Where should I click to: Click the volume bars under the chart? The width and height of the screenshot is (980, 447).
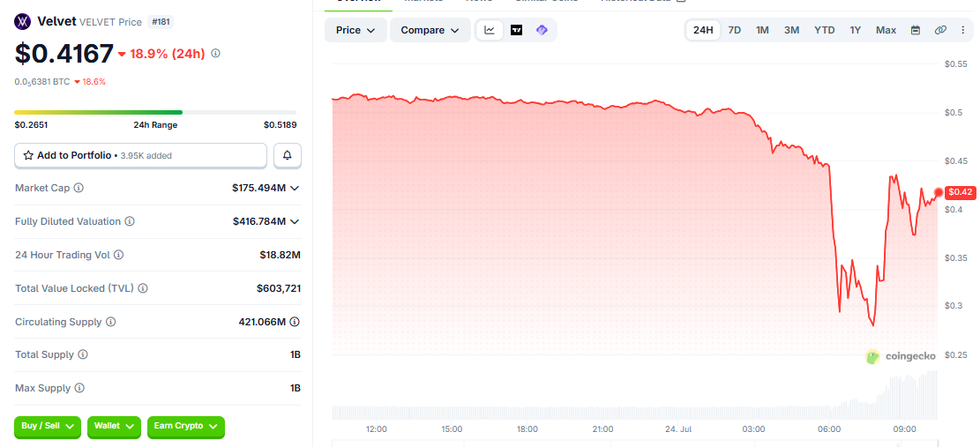pos(634,396)
